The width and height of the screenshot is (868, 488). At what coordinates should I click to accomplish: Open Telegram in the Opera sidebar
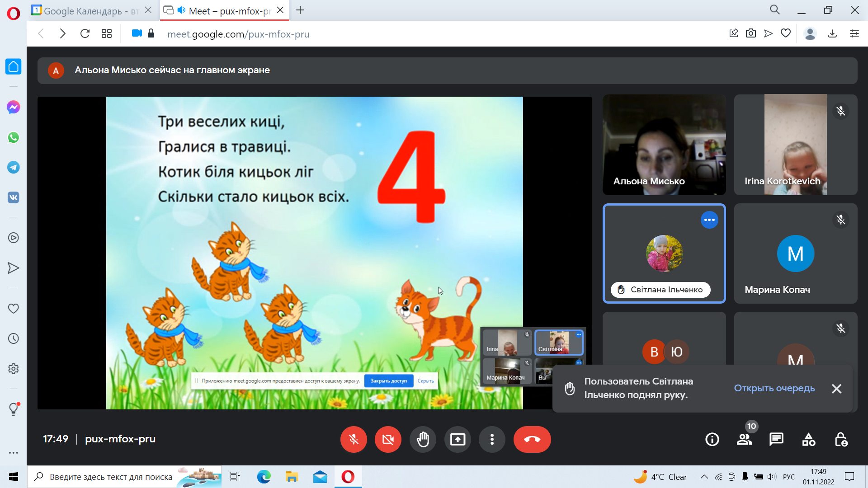(x=13, y=168)
